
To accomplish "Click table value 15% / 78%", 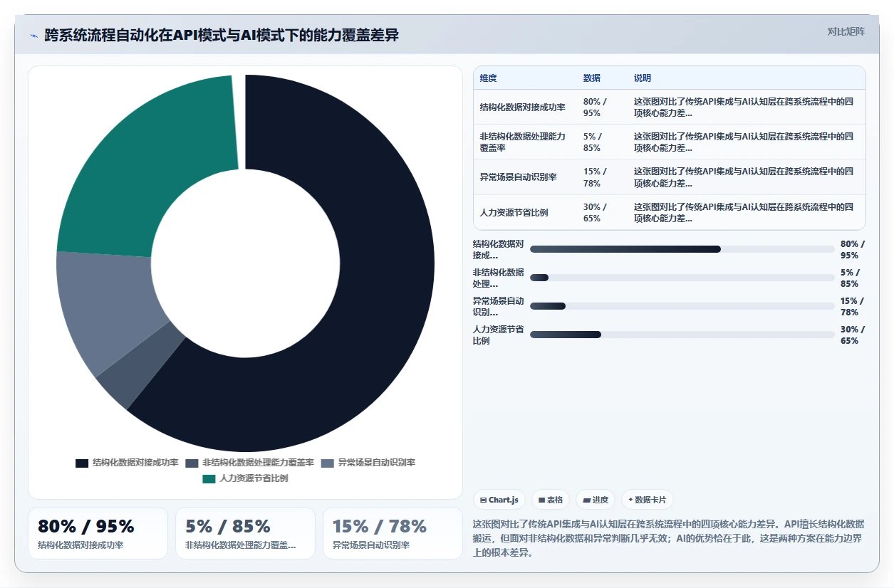I will click(x=595, y=177).
